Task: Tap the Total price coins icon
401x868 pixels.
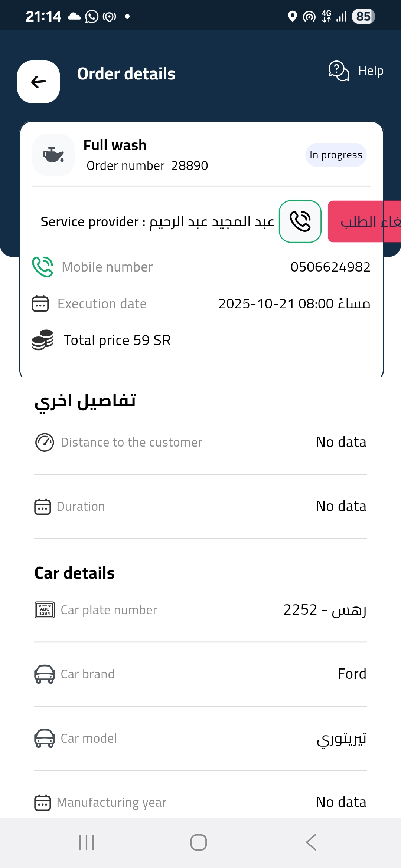Action: (42, 340)
